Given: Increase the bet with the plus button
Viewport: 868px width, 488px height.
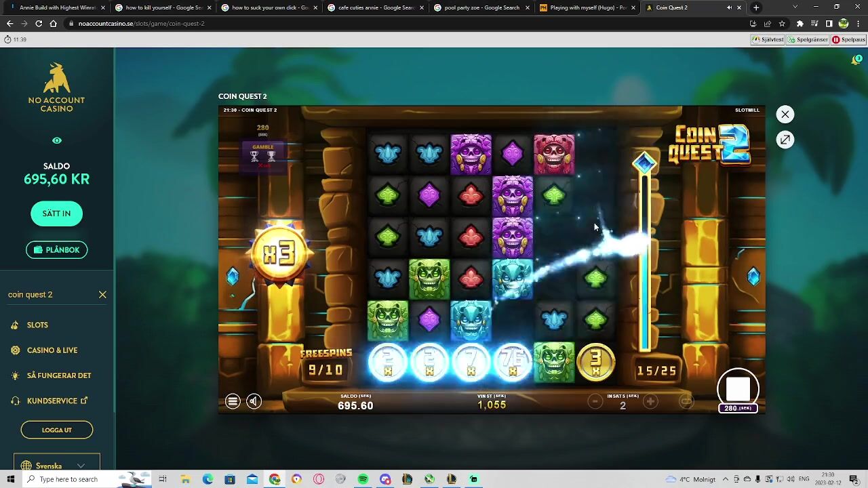Looking at the screenshot, I should [x=650, y=402].
